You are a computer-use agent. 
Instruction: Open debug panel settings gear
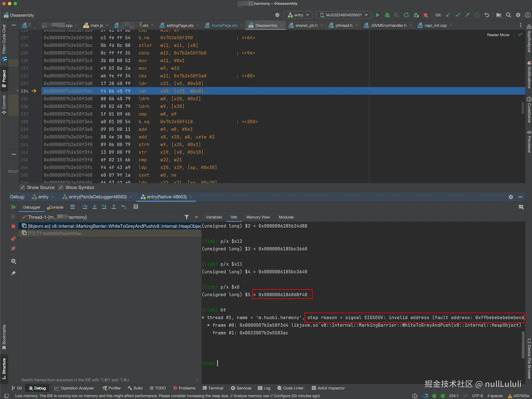(511, 197)
